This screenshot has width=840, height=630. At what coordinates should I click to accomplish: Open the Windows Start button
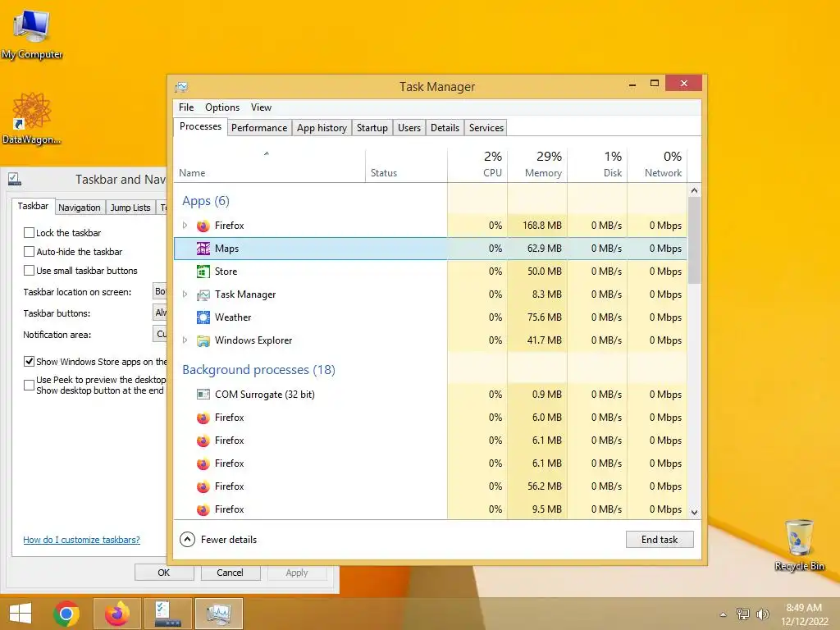(21, 613)
